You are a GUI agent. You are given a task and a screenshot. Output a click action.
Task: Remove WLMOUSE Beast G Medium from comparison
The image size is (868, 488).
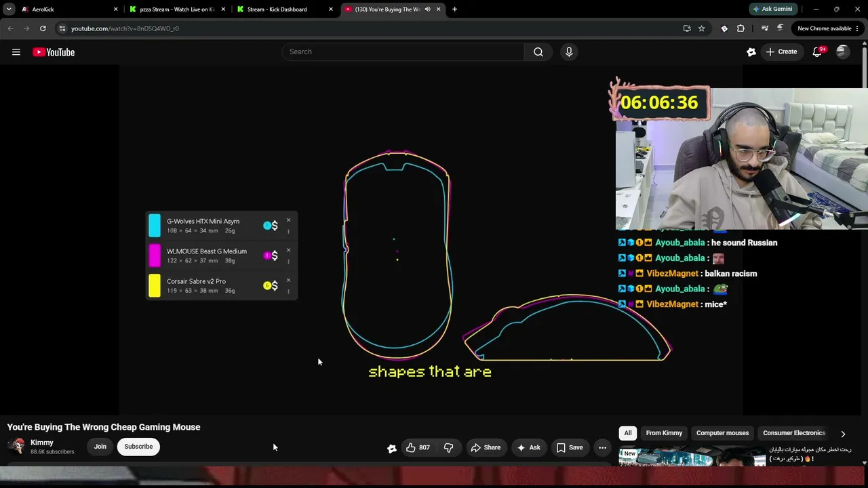click(x=288, y=250)
